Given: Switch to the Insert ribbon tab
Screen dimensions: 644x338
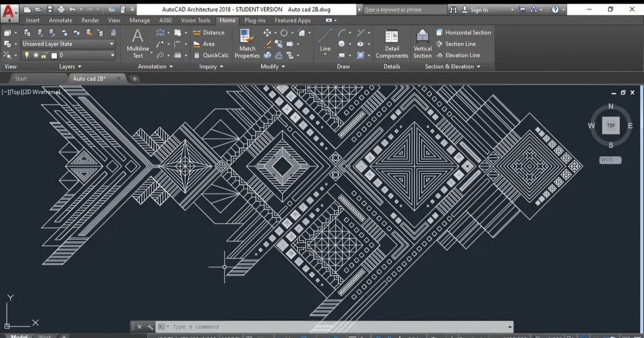Looking at the screenshot, I should coord(33,20).
